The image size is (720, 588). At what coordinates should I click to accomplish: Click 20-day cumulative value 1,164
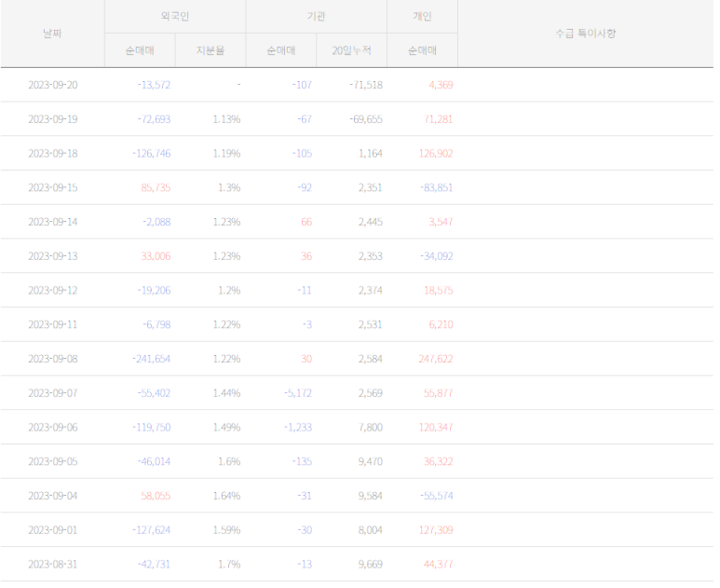pyautogui.click(x=371, y=154)
